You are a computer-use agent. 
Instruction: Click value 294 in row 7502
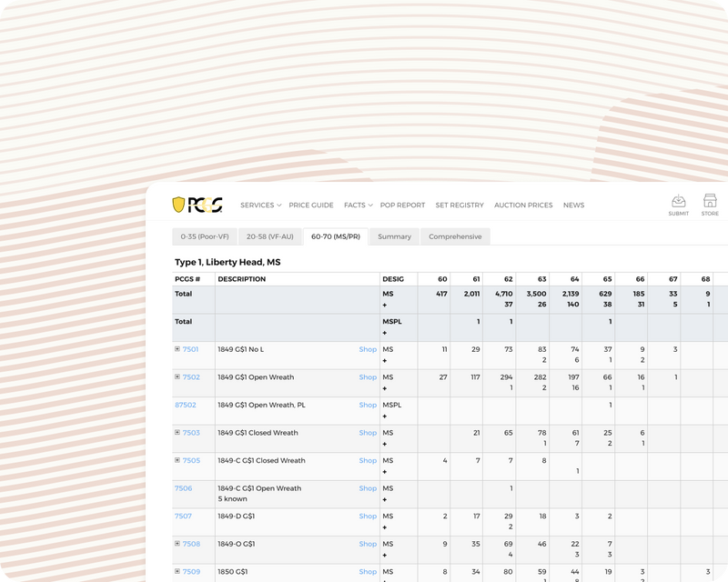coord(507,377)
